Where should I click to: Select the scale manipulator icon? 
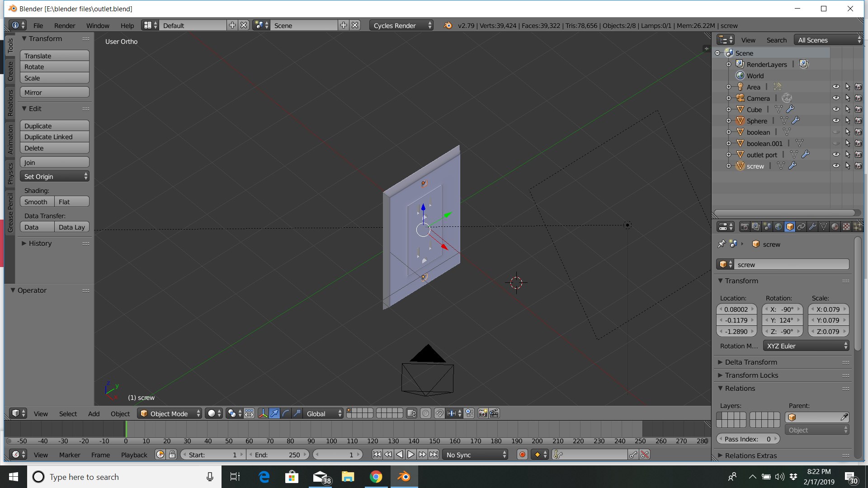click(297, 413)
